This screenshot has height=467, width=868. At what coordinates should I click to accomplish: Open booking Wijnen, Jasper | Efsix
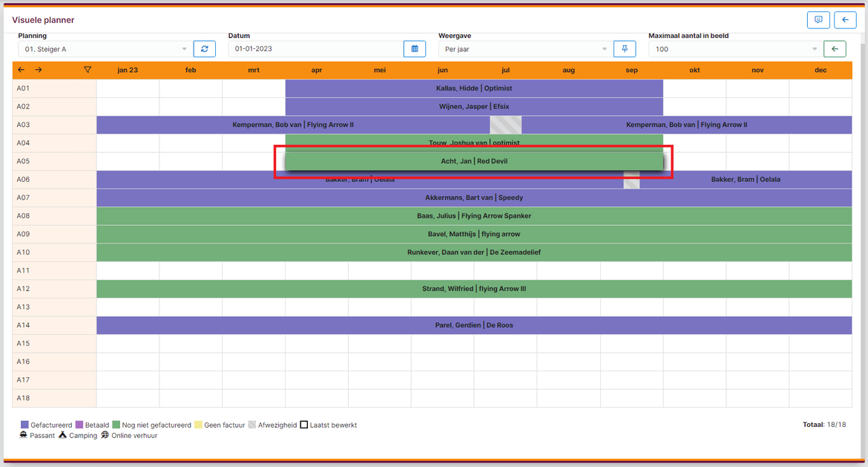point(474,106)
